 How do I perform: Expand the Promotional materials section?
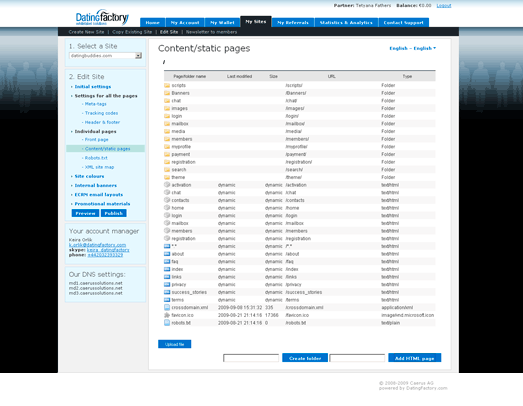(102, 204)
